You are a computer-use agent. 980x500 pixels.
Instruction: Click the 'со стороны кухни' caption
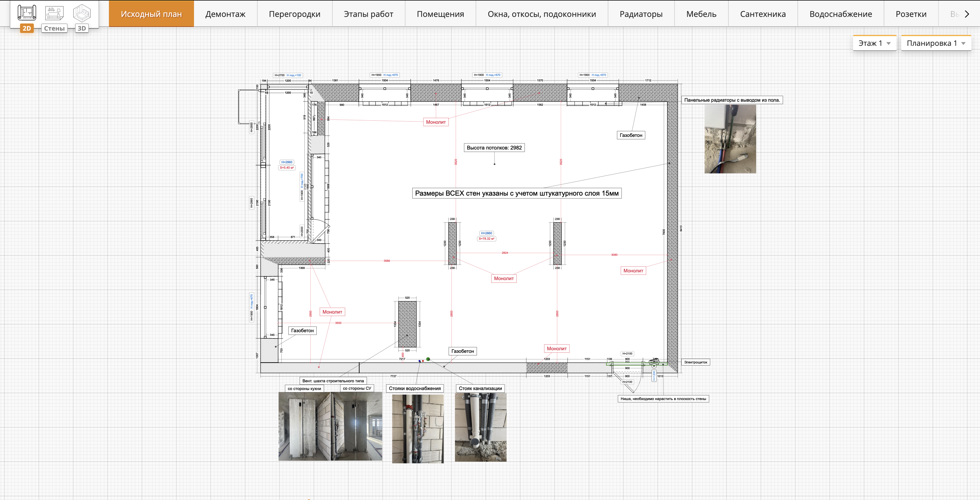point(304,389)
